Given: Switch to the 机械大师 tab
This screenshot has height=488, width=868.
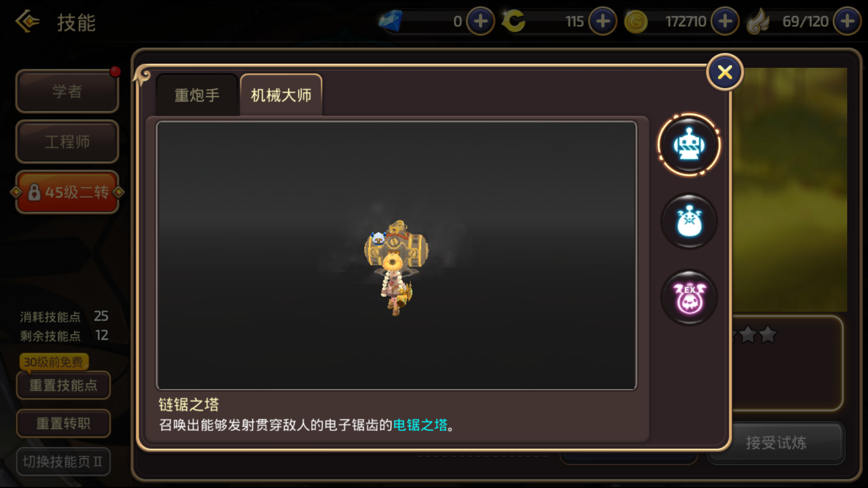Looking at the screenshot, I should pyautogui.click(x=281, y=95).
